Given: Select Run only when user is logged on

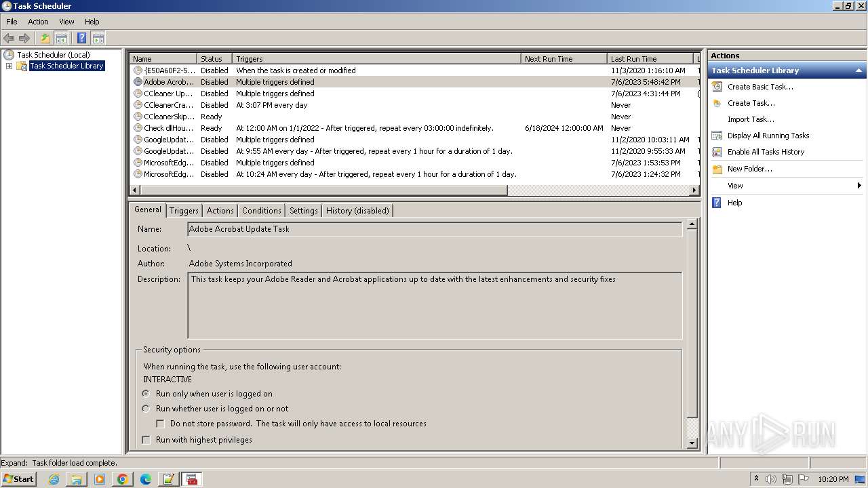Looking at the screenshot, I should point(146,394).
